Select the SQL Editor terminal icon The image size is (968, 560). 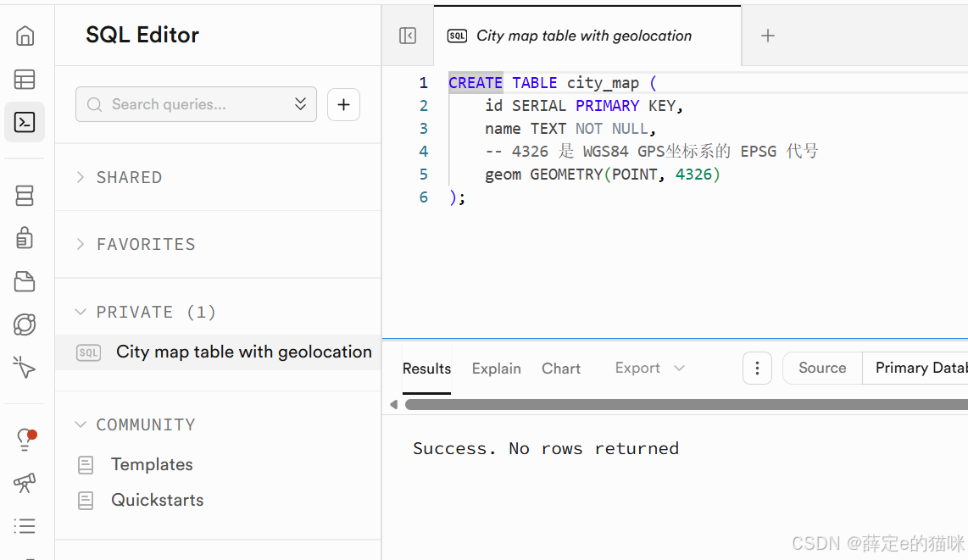(25, 122)
